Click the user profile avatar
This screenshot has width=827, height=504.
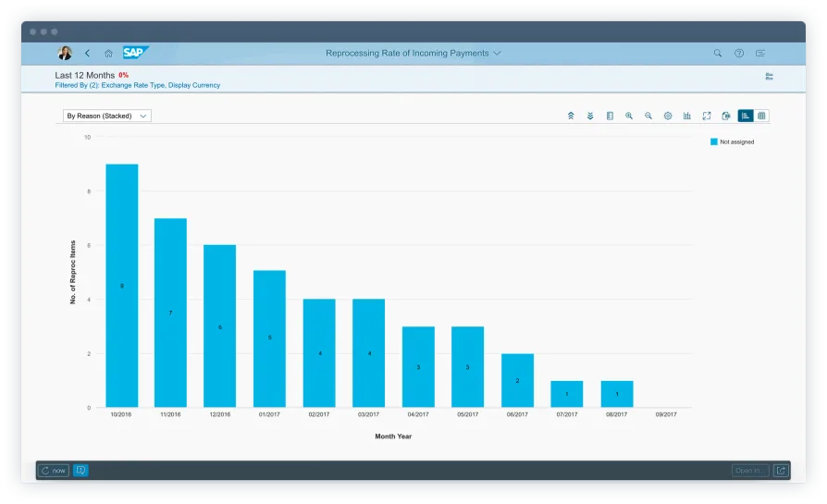coord(65,54)
